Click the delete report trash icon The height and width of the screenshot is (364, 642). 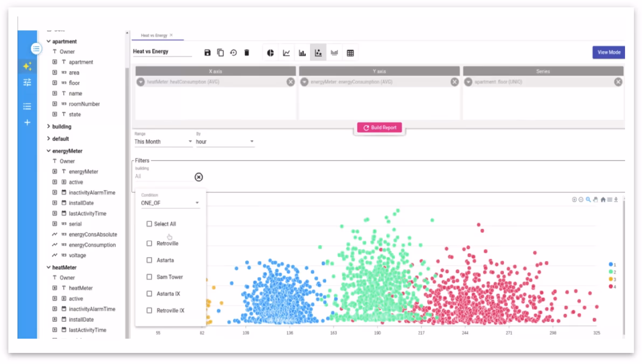point(246,53)
